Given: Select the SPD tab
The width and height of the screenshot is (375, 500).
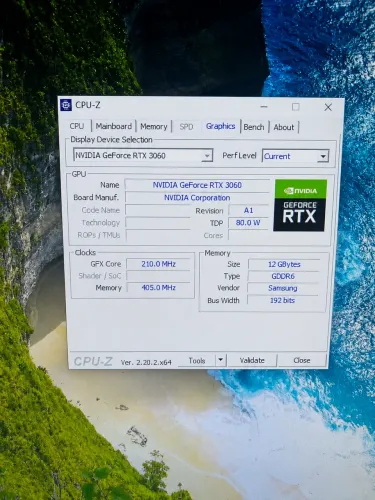Looking at the screenshot, I should click(x=186, y=127).
